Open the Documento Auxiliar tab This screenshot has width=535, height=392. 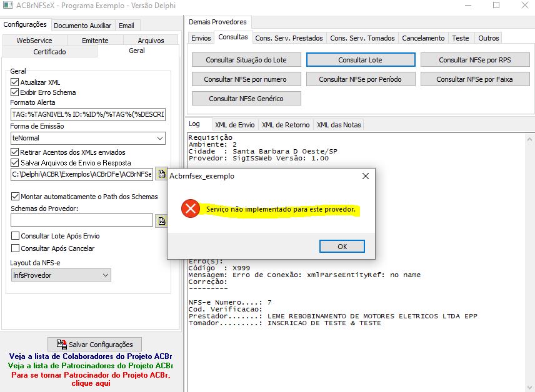[x=82, y=26]
